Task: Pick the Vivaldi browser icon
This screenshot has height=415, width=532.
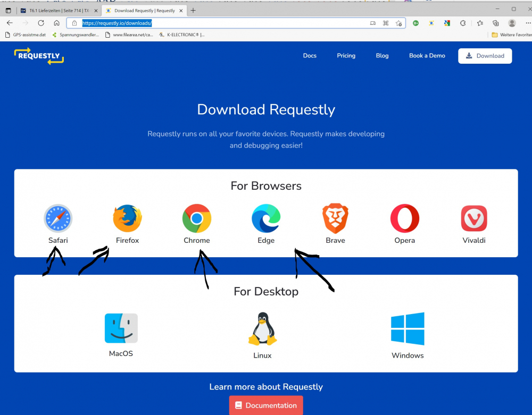Action: (474, 218)
